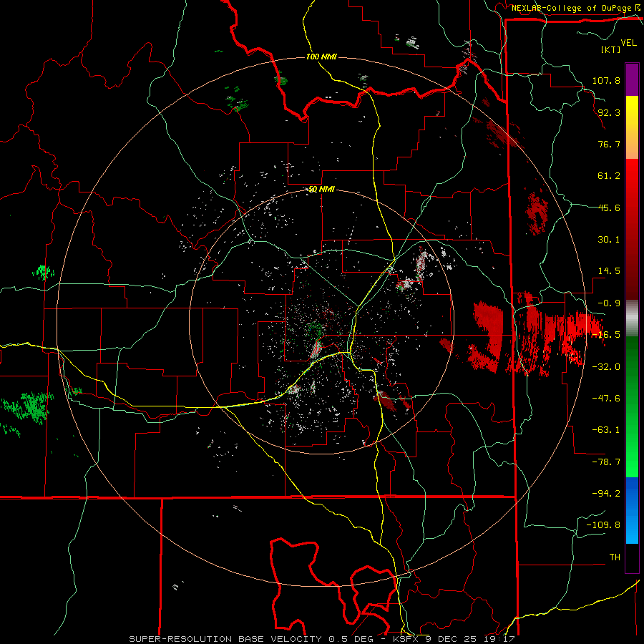Click the -94.2 velocity scale value

pos(606,494)
